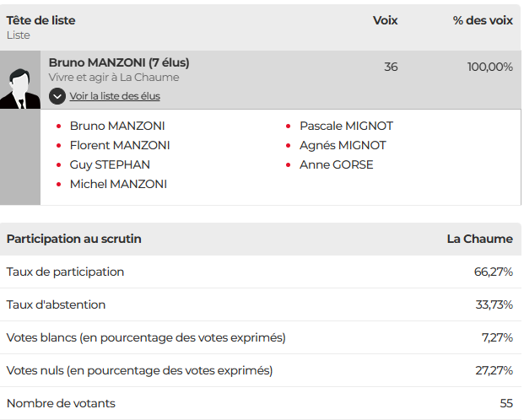This screenshot has height=420, width=524.
Task: Click Michel MANZONI in the elected list
Action: tap(118, 184)
